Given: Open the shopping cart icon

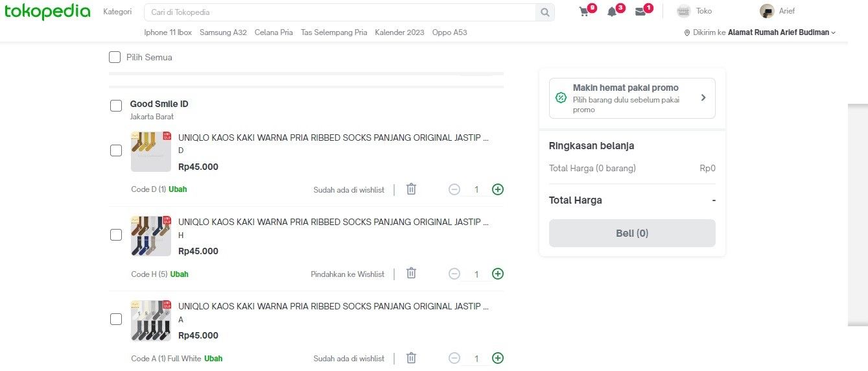Looking at the screenshot, I should coord(584,12).
